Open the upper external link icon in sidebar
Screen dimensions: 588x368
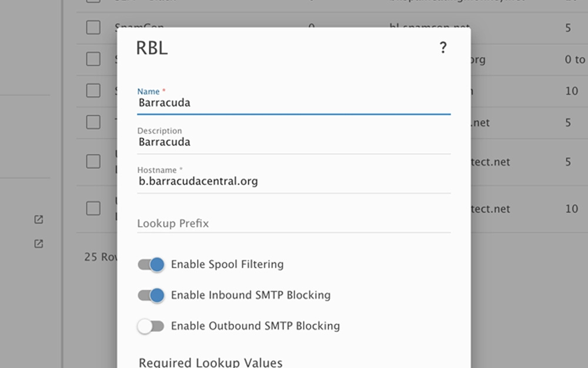[39, 219]
